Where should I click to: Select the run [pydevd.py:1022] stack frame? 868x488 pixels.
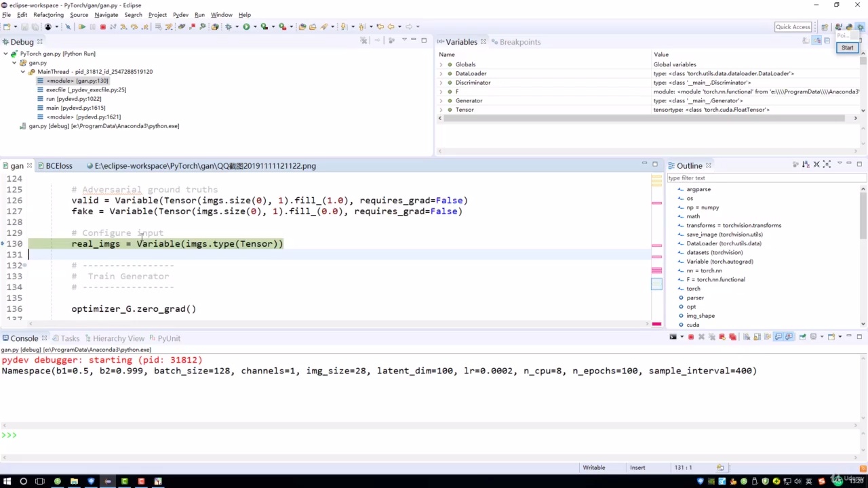point(73,99)
